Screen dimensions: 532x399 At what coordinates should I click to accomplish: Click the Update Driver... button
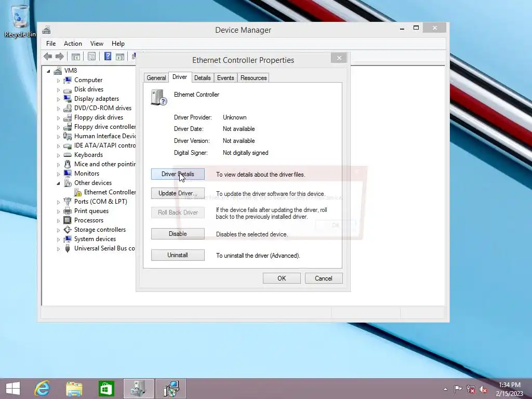click(x=178, y=193)
